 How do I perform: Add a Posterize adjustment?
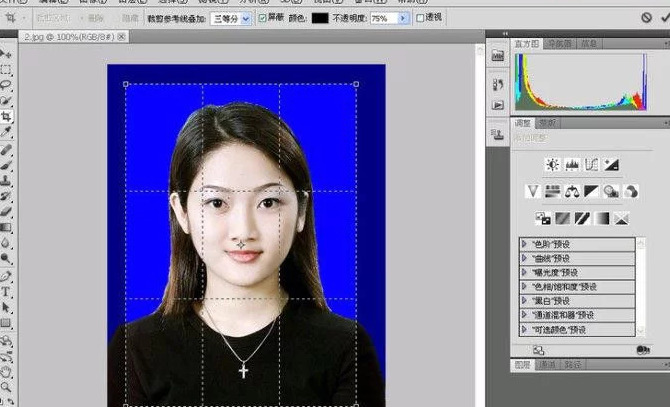click(x=562, y=219)
